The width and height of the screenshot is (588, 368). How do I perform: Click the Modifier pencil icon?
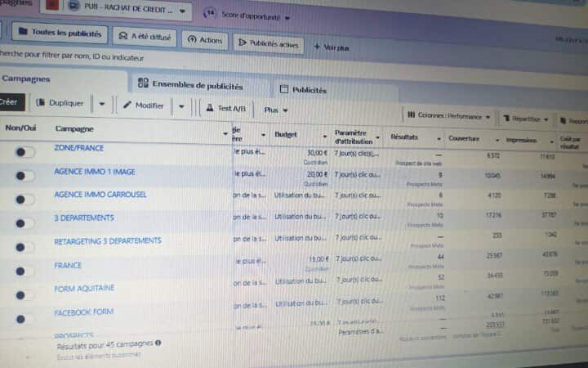pos(127,105)
